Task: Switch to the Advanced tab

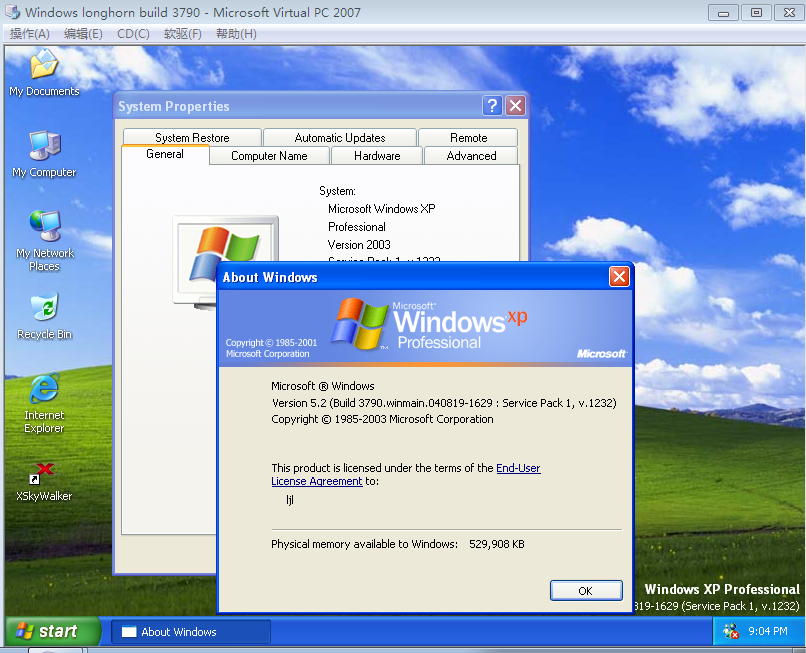Action: (471, 156)
